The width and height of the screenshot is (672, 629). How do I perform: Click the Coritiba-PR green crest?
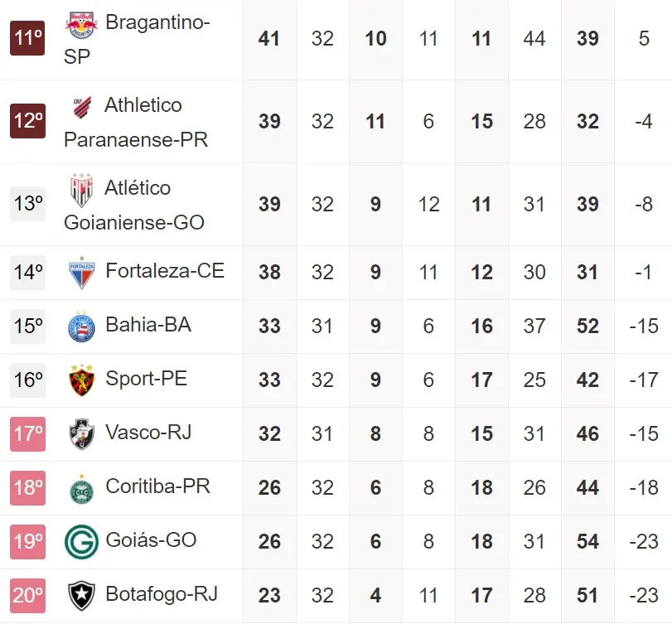pos(81,488)
